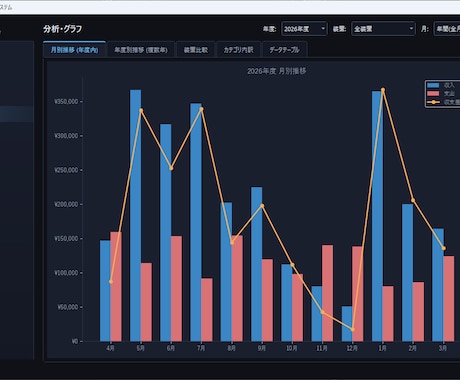Click the 収入 legend label
460x380 pixels.
click(449, 85)
